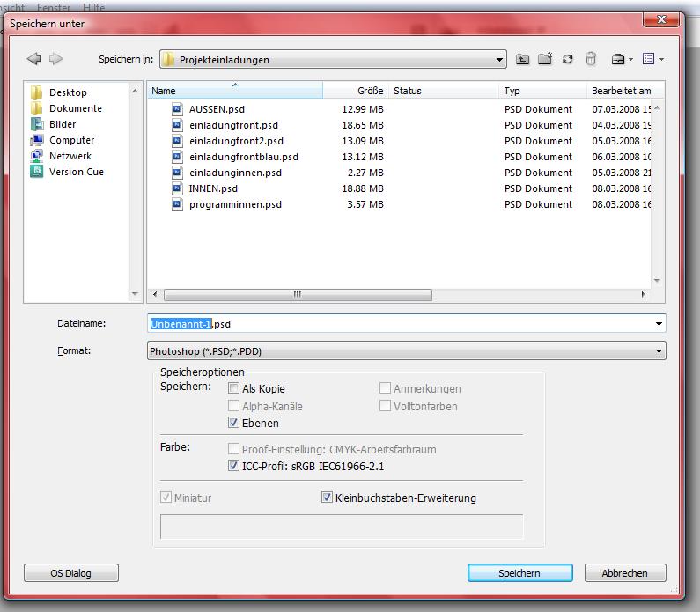Click the back navigation arrow

[33, 59]
